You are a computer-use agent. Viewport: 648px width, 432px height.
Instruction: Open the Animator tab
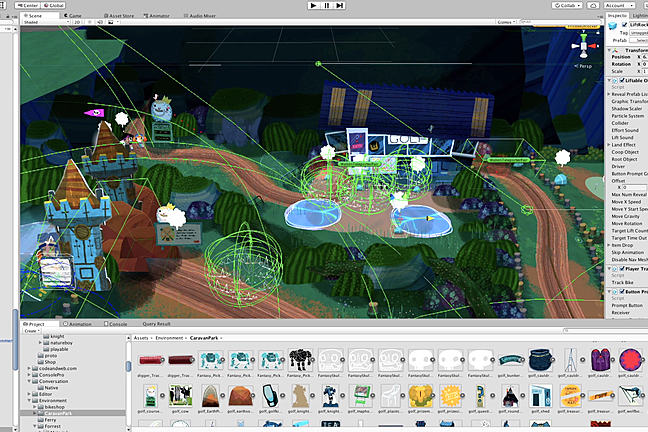pos(157,16)
